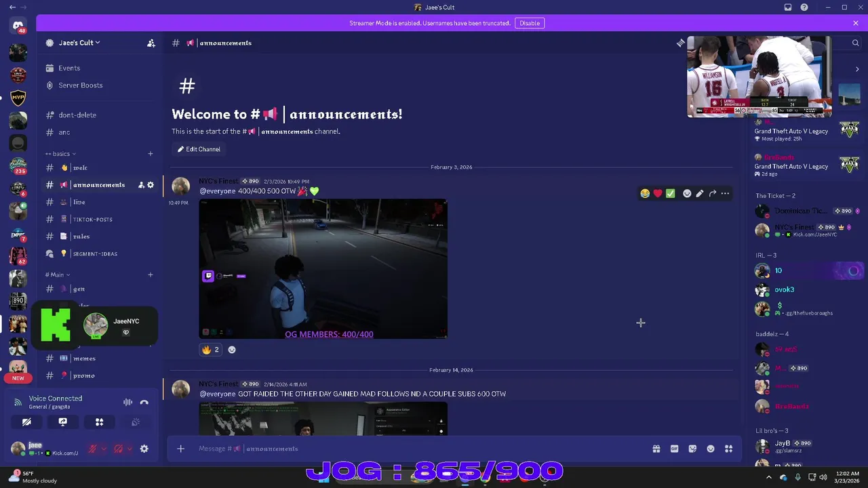The width and height of the screenshot is (868, 488).
Task: Open voice connection details signal icon
Action: pyautogui.click(x=18, y=402)
